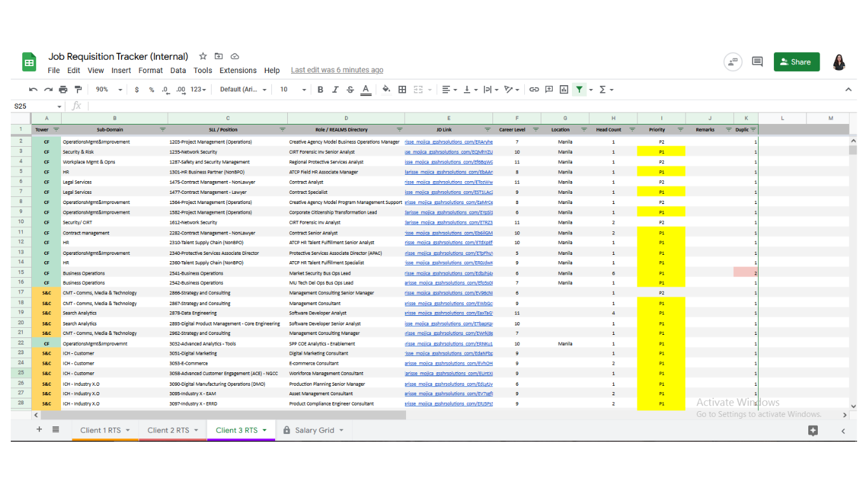This screenshot has height=488, width=868.
Task: Open the font family dropdown
Action: point(243,90)
